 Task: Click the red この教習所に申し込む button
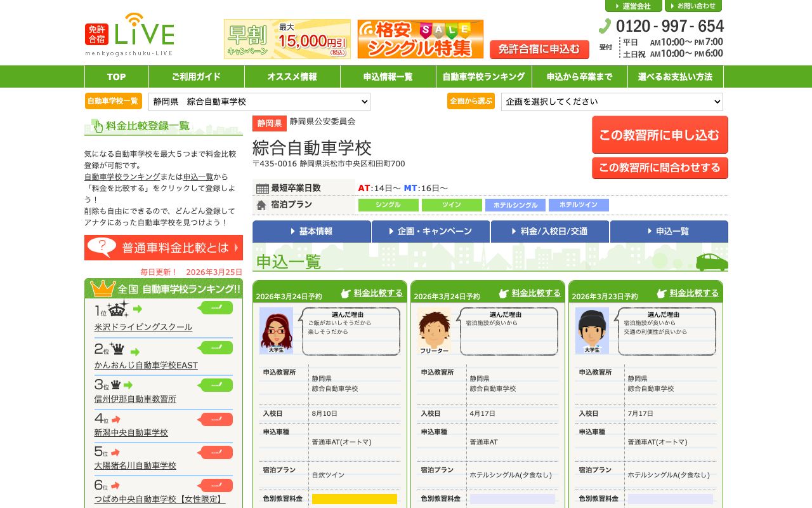coord(660,135)
